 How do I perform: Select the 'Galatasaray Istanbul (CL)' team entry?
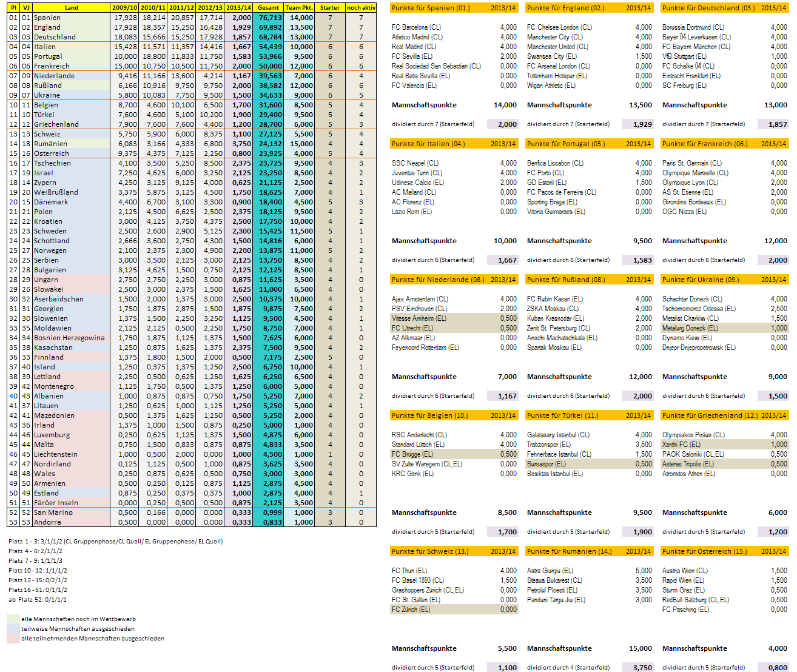click(x=558, y=435)
